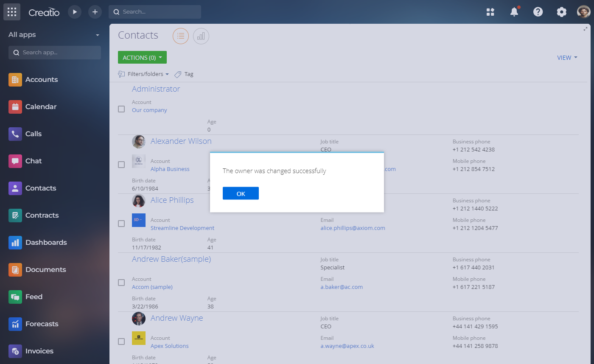Open the system settings gear
Viewport: 594px width, 364px height.
tap(562, 12)
